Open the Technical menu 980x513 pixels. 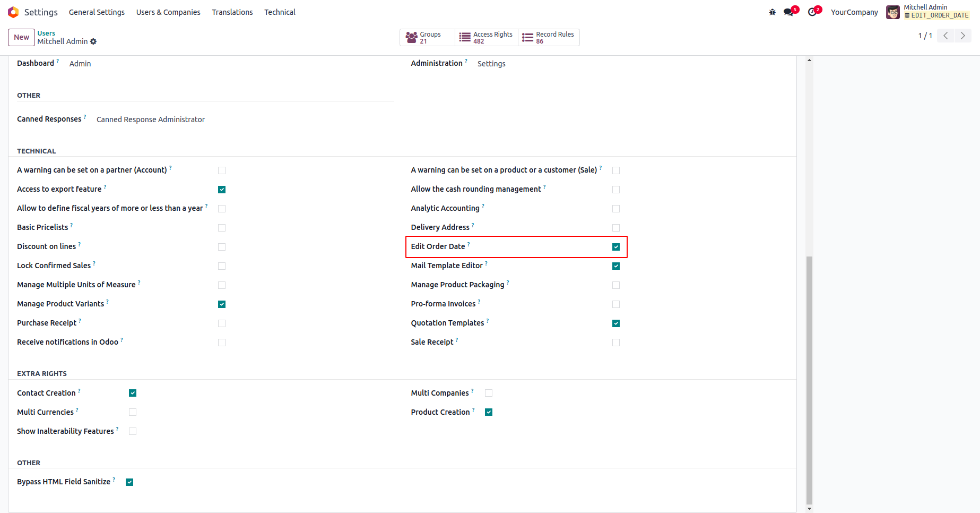coord(280,12)
